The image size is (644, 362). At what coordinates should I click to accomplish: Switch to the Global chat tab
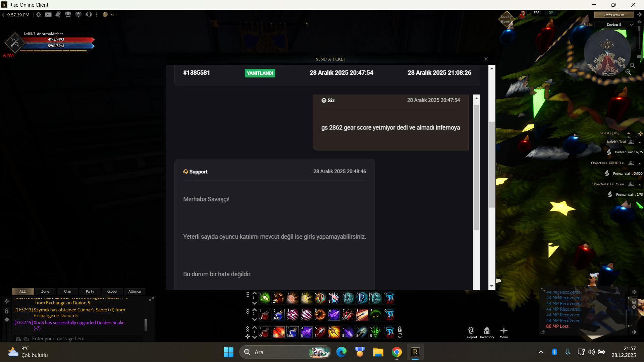coord(112,291)
